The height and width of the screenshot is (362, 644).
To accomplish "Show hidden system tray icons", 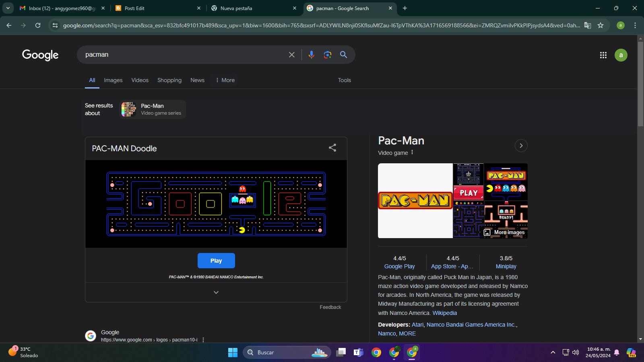I will coord(553,352).
